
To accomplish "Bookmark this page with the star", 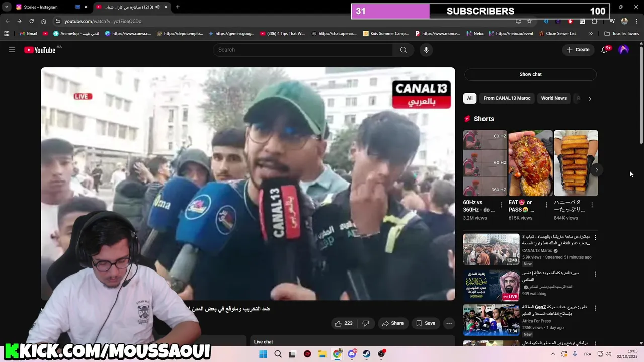I will tap(529, 21).
